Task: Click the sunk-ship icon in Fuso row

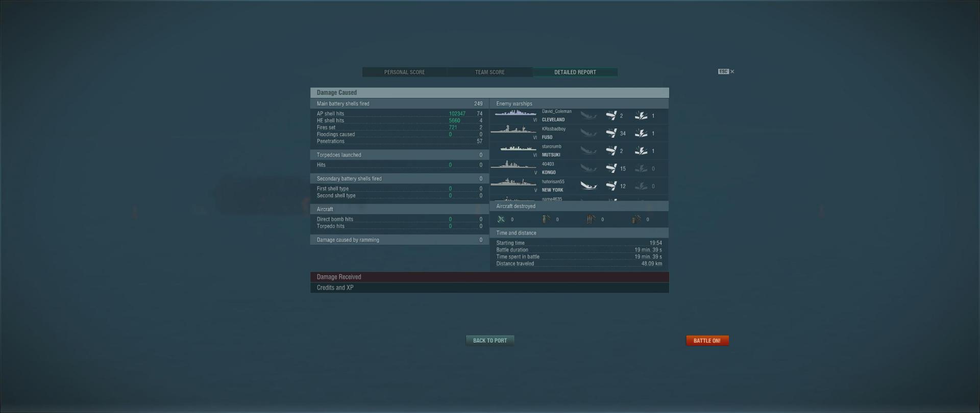Action: 589,133
